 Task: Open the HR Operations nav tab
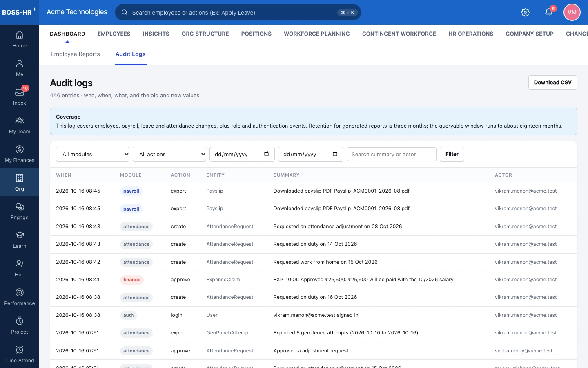[x=471, y=34]
